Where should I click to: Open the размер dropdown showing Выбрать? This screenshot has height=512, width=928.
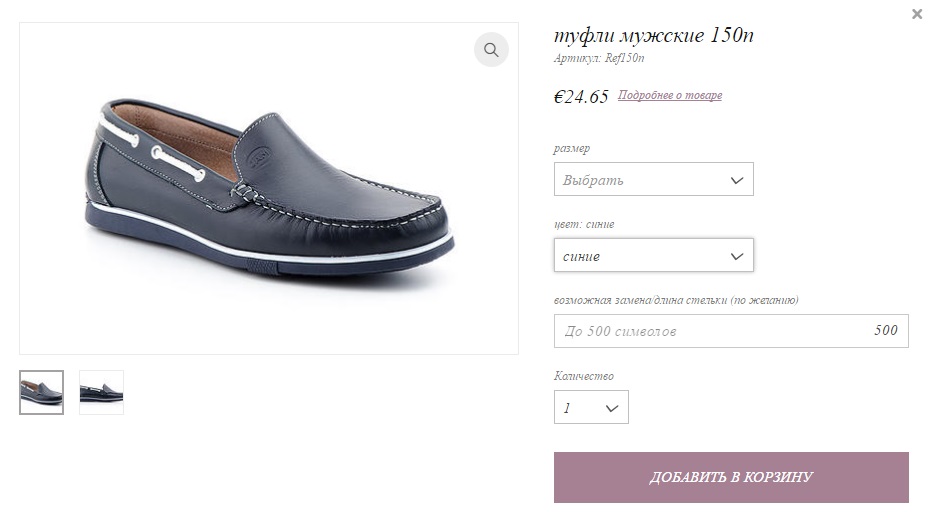pos(653,180)
